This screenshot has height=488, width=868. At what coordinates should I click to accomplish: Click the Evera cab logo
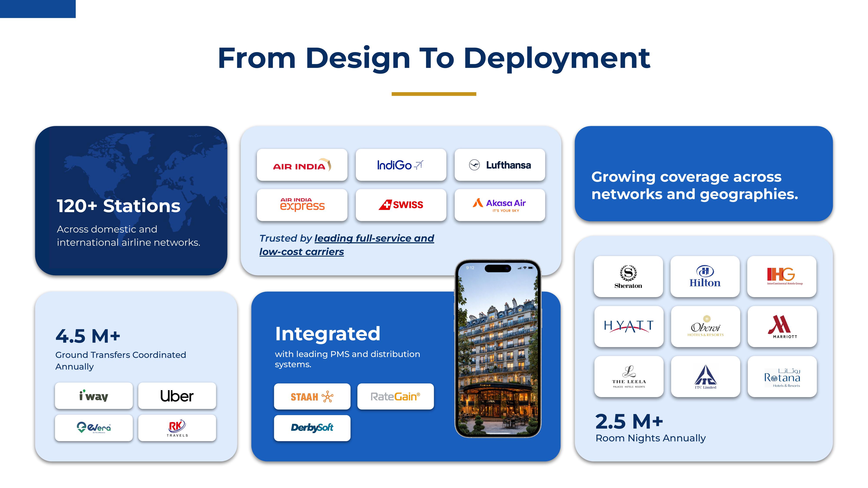[x=94, y=428]
